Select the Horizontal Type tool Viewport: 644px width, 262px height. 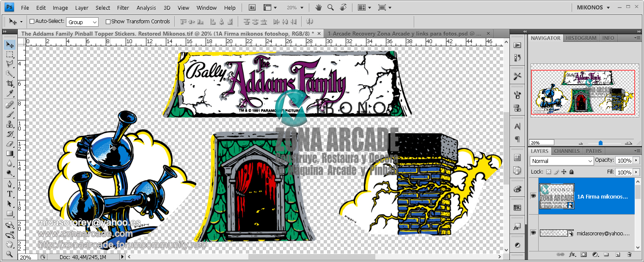point(10,194)
